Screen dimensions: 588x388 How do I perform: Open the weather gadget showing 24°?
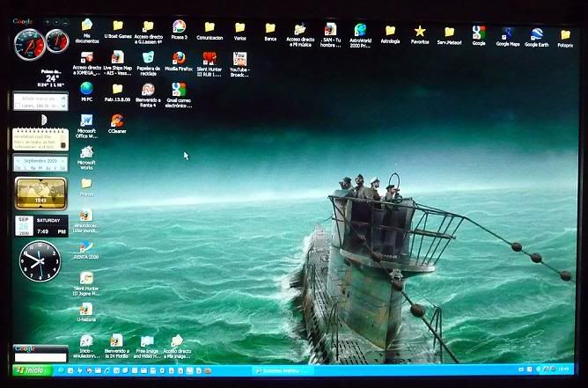[50, 78]
